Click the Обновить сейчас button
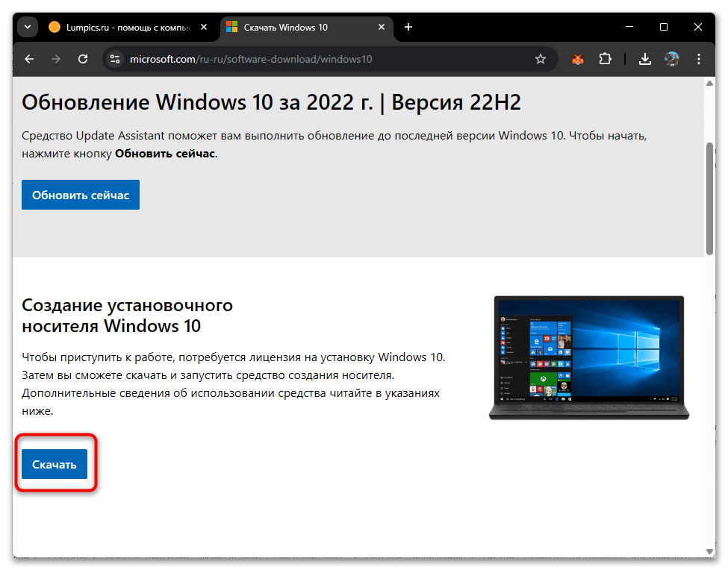This screenshot has width=728, height=570. (x=81, y=195)
